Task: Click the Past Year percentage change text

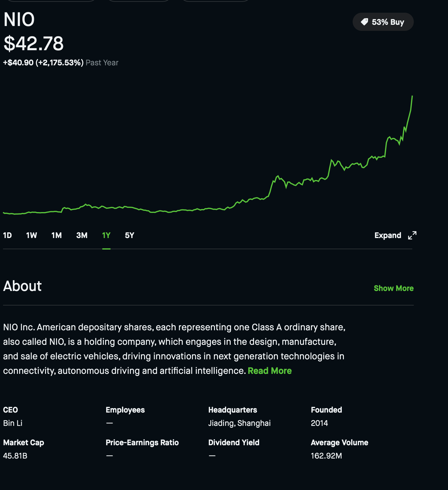Action: pyautogui.click(x=61, y=63)
